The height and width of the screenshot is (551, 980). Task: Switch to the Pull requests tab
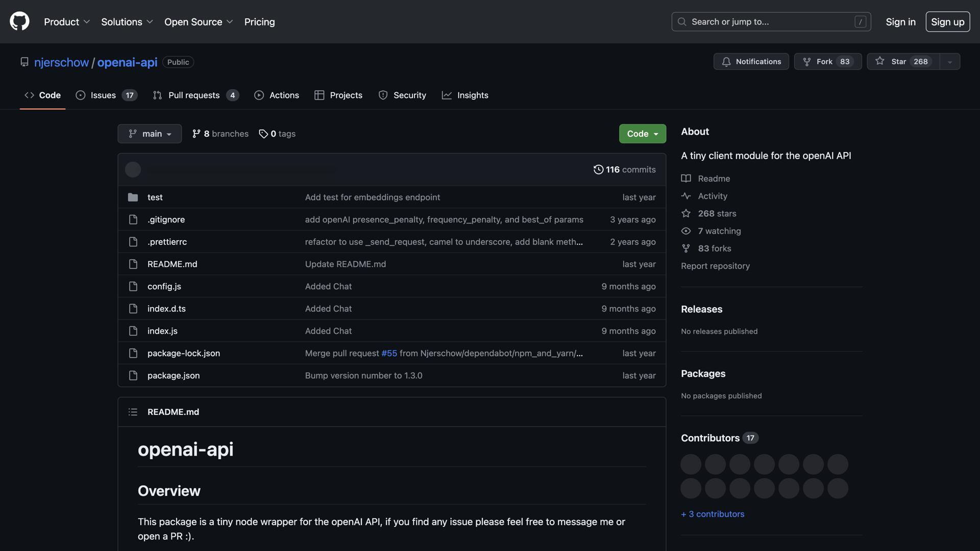tap(194, 95)
